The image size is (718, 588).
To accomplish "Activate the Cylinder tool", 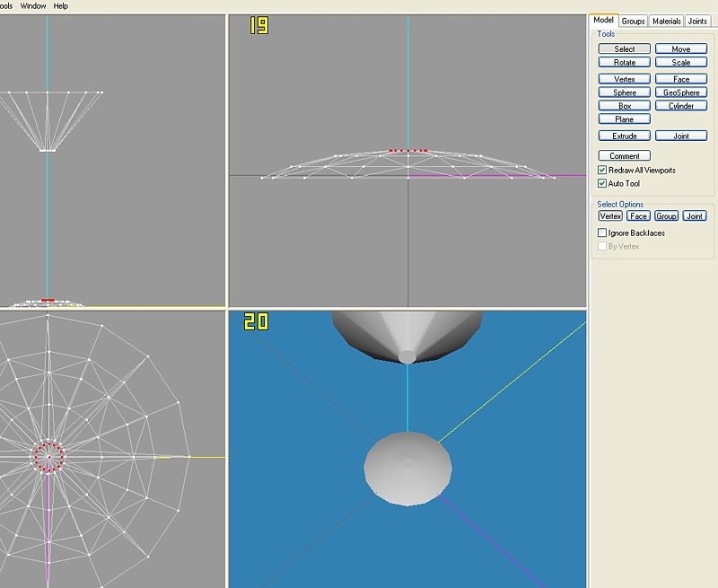I will coord(681,106).
